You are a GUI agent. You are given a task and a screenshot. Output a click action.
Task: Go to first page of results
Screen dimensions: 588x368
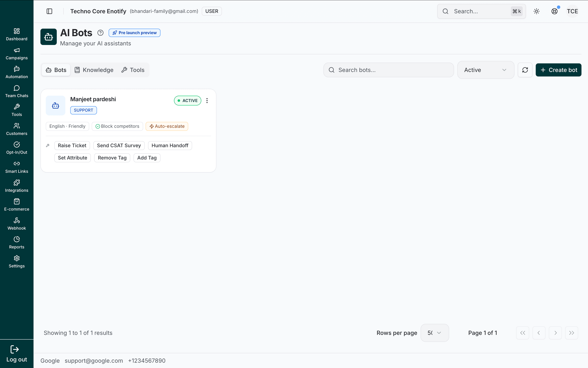pos(523,333)
